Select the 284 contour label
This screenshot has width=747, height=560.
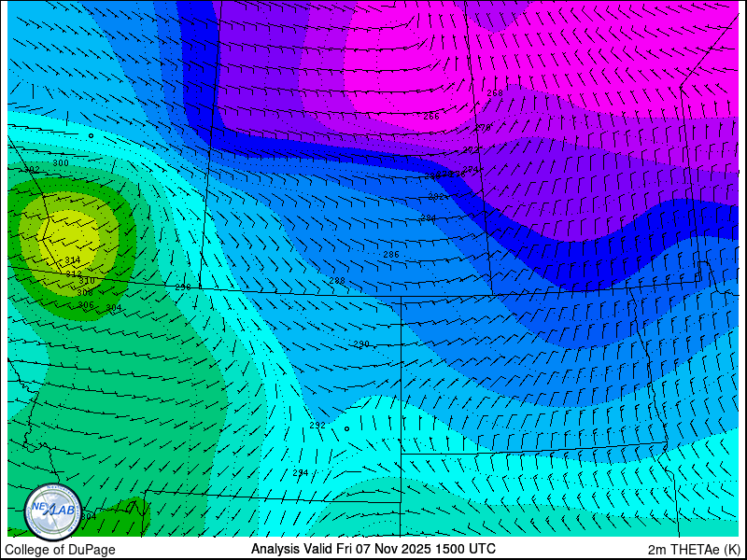[x=429, y=218]
